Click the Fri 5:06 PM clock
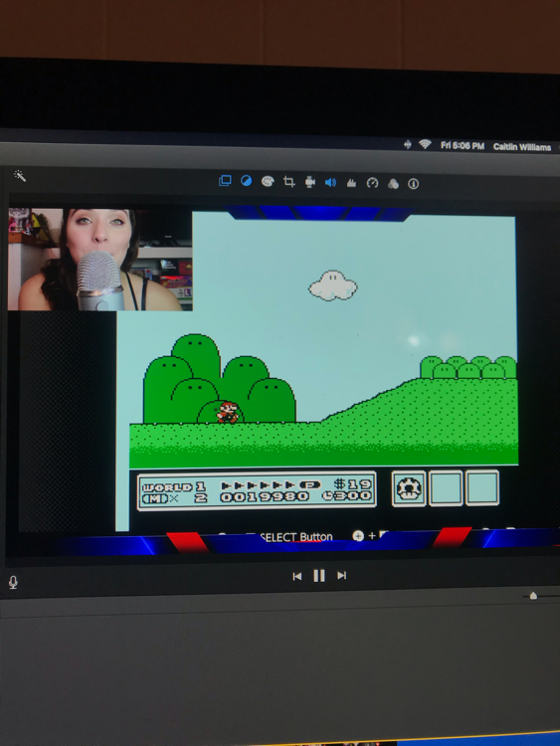The image size is (560, 746). tap(462, 145)
